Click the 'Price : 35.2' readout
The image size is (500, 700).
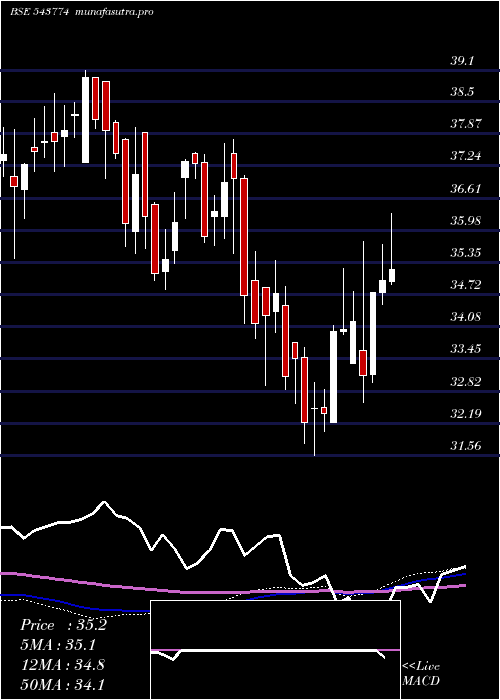(63, 625)
